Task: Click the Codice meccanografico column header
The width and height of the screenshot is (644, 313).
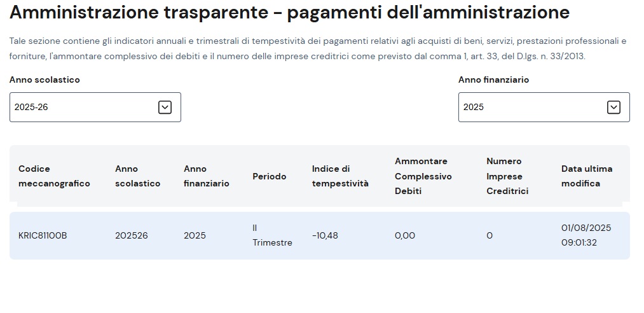Action: pyautogui.click(x=54, y=176)
